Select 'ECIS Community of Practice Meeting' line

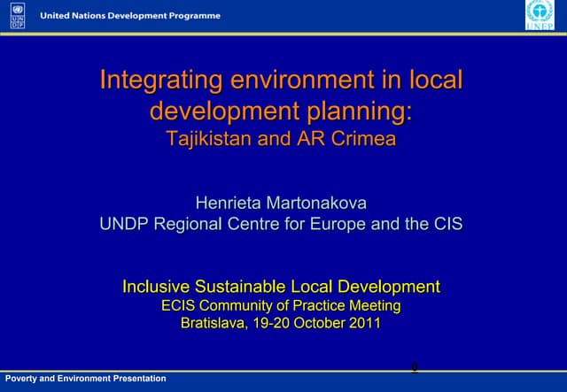[x=282, y=305]
